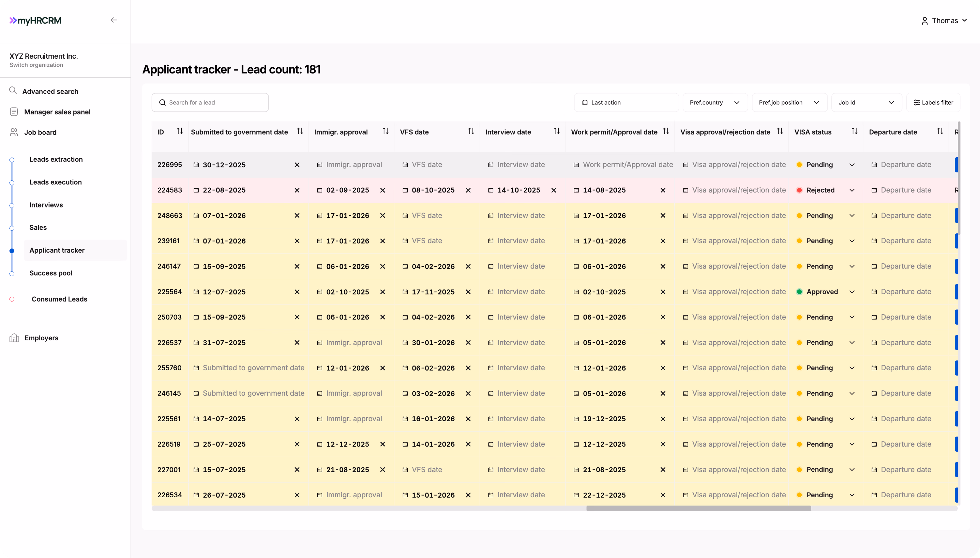Clear work permit date for lead 248663

(663, 216)
